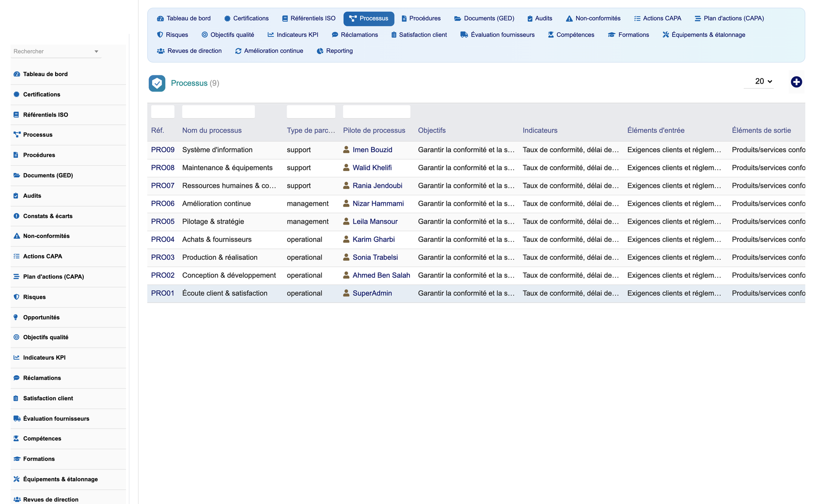The image size is (814, 504).
Task: Select the active Processus tab in top nav
Action: pos(369,18)
